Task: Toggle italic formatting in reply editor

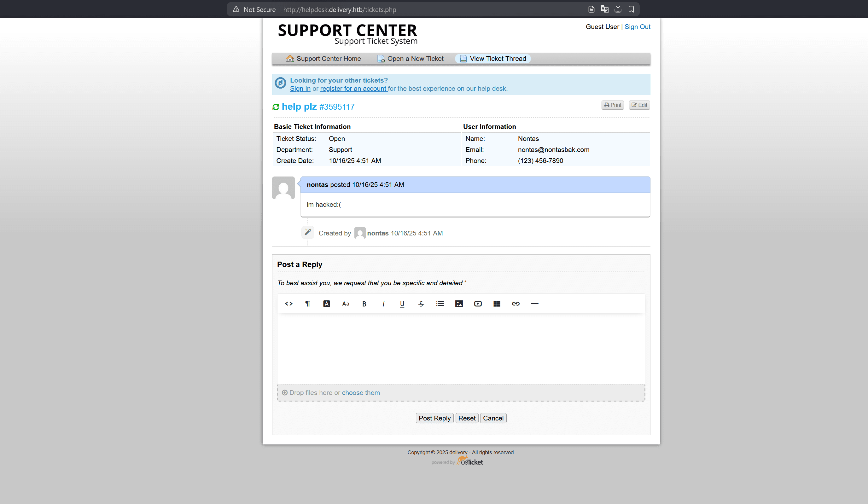Action: tap(383, 304)
